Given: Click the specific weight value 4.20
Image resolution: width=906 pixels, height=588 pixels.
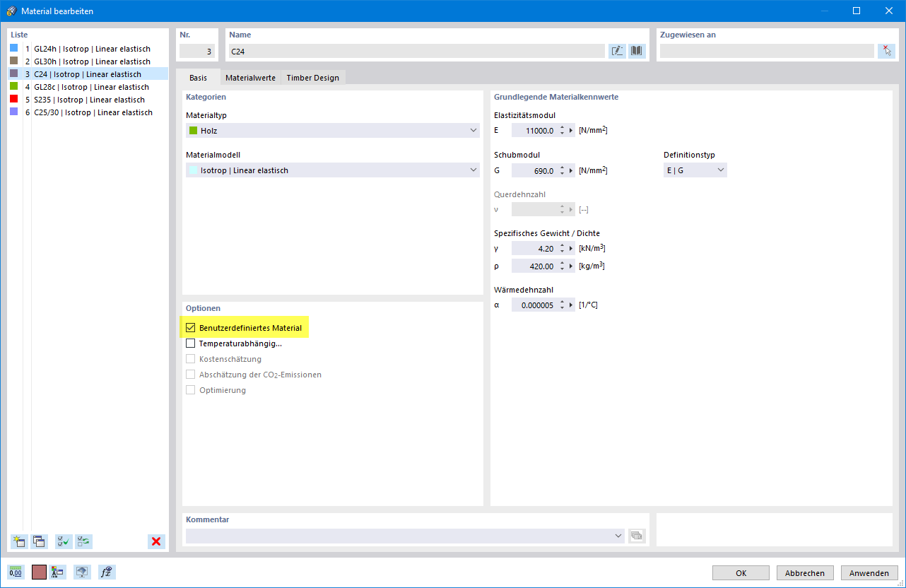Looking at the screenshot, I should (x=534, y=248).
